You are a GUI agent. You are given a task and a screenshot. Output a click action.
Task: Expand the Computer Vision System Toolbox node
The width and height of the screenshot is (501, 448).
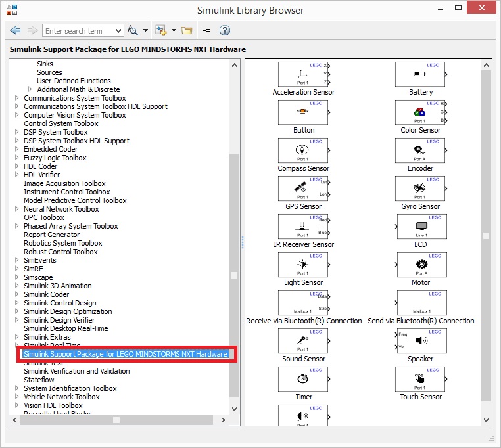(16, 115)
